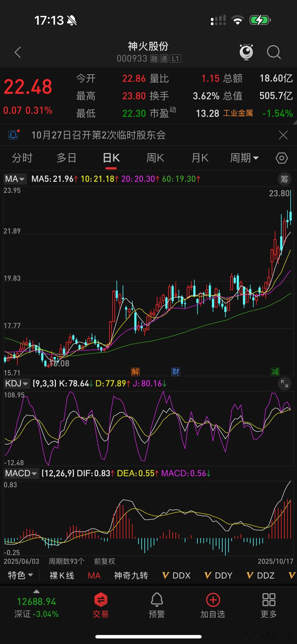This screenshot has width=297, height=644.
Task: Tap the 2025/06/03 start date label
Action: (21, 561)
